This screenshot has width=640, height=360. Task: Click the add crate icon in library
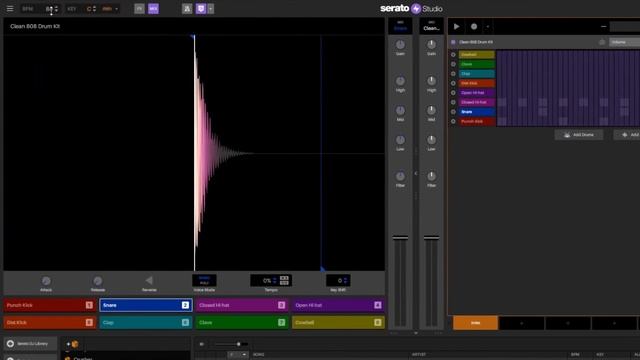coord(73,344)
